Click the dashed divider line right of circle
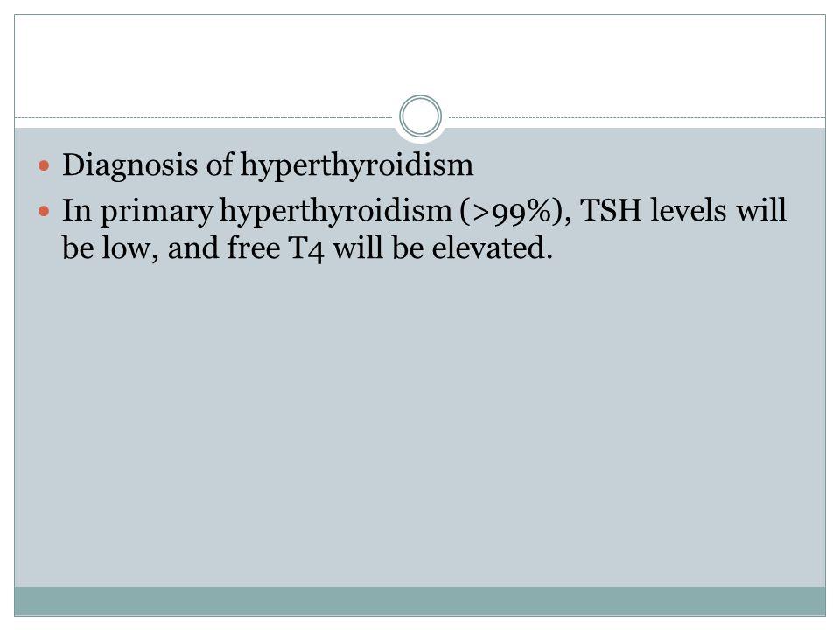The height and width of the screenshot is (630, 840). [637, 117]
